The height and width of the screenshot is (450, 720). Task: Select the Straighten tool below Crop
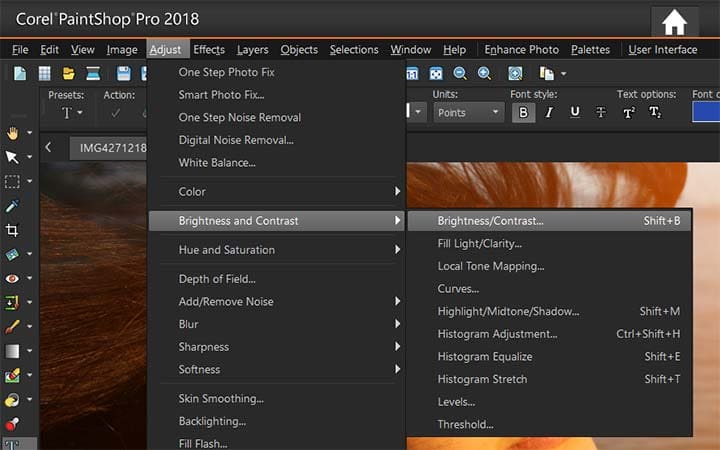[12, 254]
